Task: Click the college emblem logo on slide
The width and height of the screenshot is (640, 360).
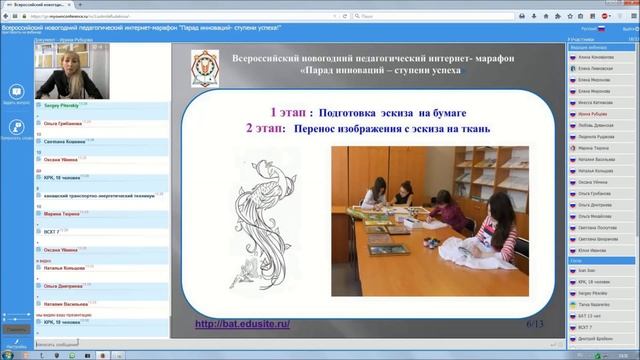Action: 205,69
